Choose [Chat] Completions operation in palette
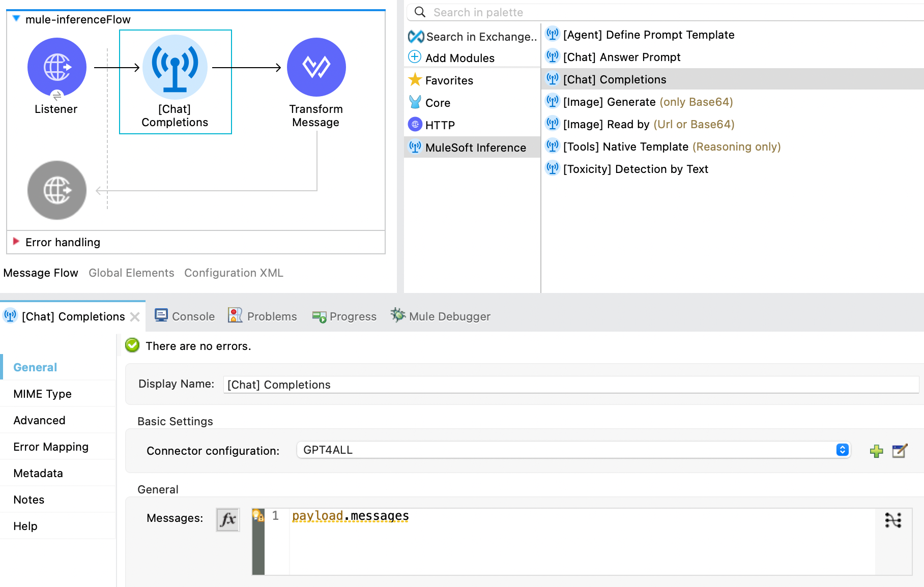 pos(733,79)
